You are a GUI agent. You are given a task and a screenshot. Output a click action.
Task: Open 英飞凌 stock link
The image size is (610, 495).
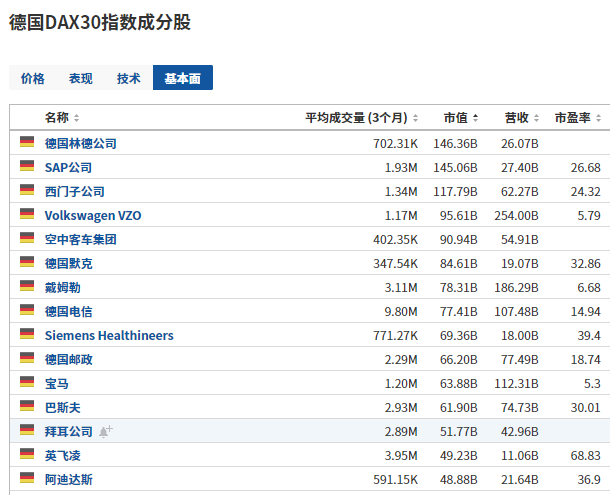coord(63,455)
